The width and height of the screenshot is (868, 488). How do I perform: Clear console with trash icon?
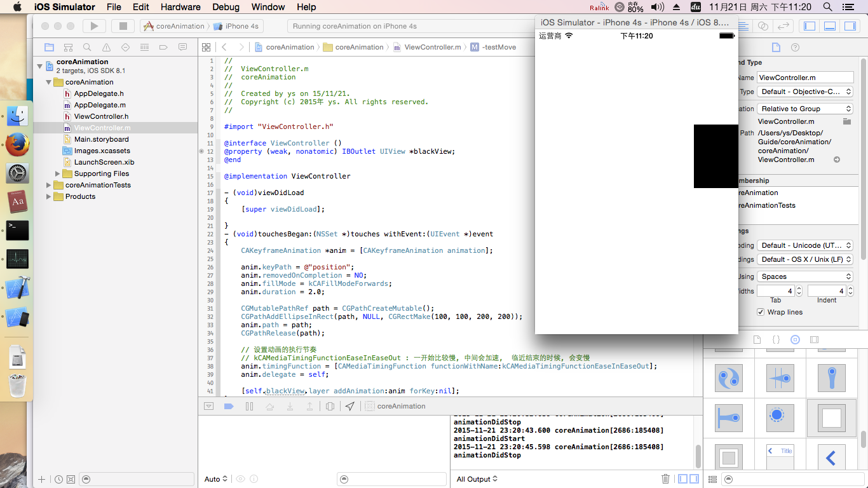665,479
